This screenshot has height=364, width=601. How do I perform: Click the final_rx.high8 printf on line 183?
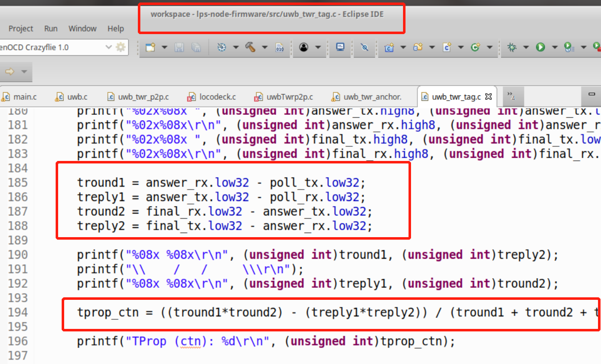coord(339,154)
